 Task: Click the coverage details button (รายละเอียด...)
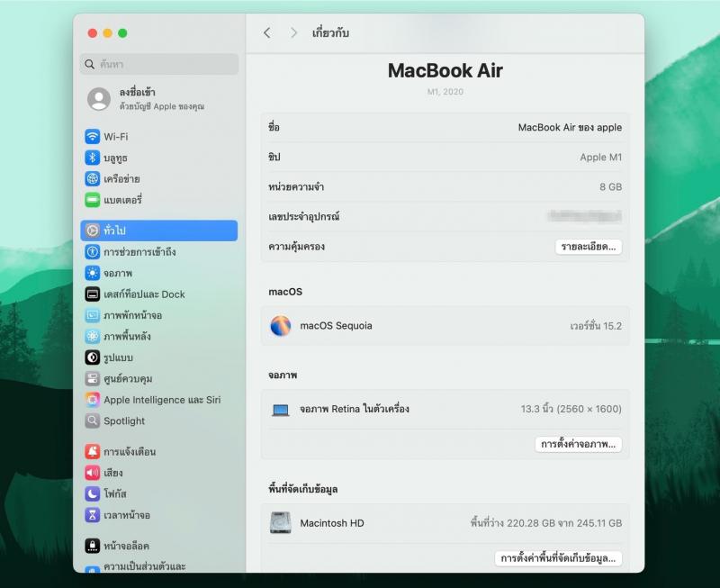point(589,247)
